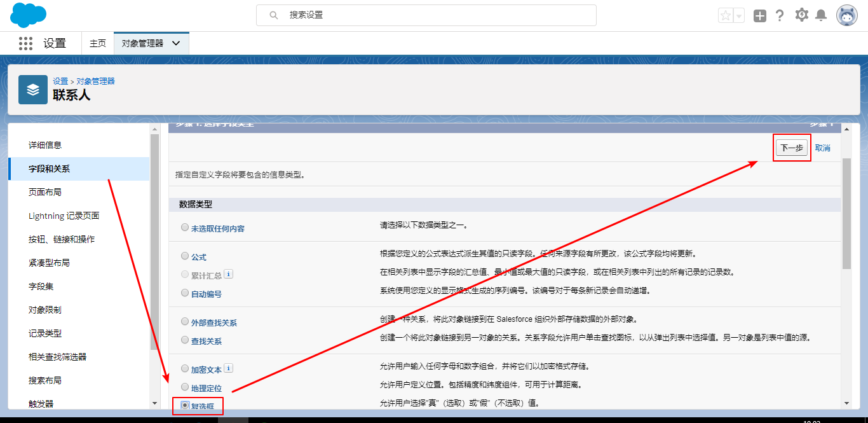This screenshot has width=868, height=423.
Task: Select 自动编号 as field type
Action: click(184, 293)
